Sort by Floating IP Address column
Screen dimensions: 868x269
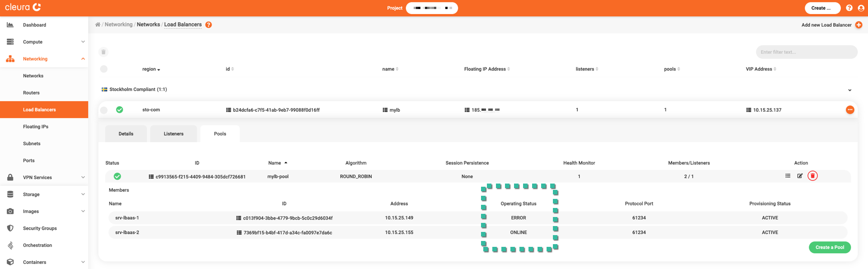point(487,69)
